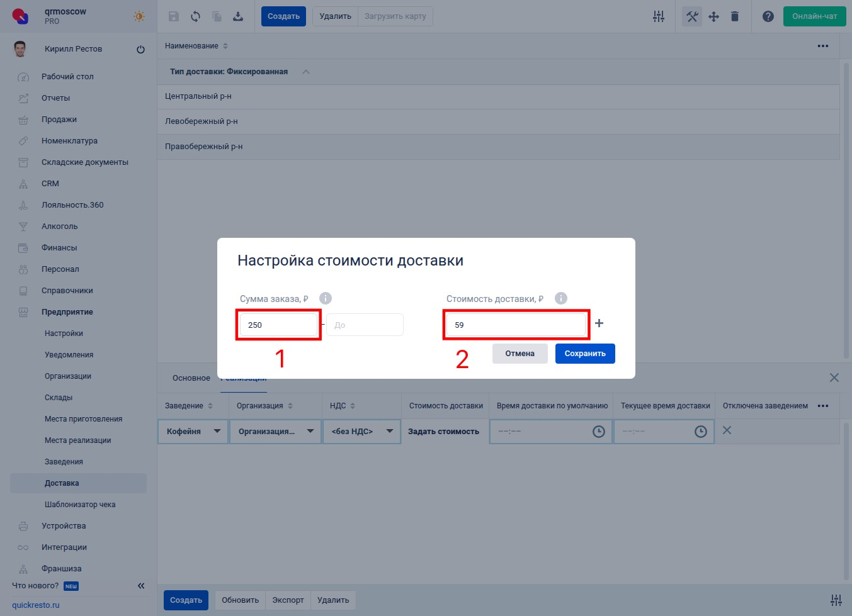Open the Кофейня dropdown
The width and height of the screenshot is (852, 616).
coord(193,432)
